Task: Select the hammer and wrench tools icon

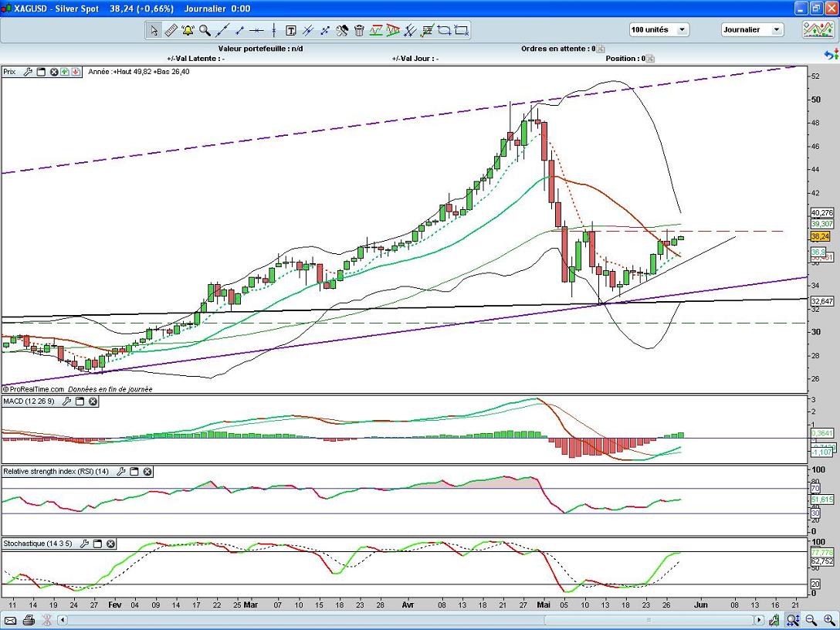Action: coord(341,31)
